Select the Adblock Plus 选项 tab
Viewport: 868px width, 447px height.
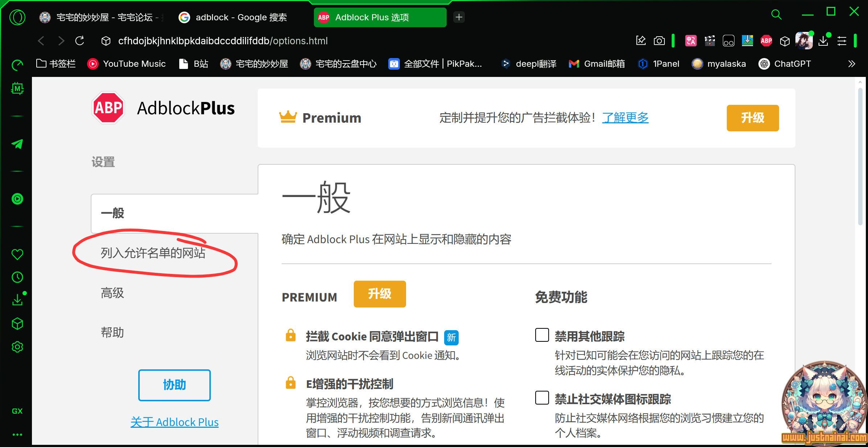[x=380, y=17]
